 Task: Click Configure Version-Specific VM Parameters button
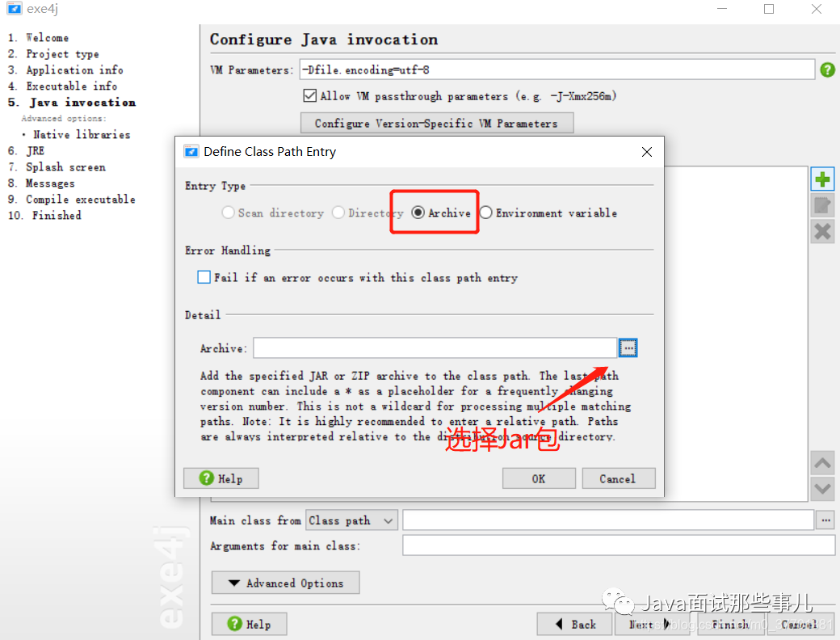(x=437, y=124)
